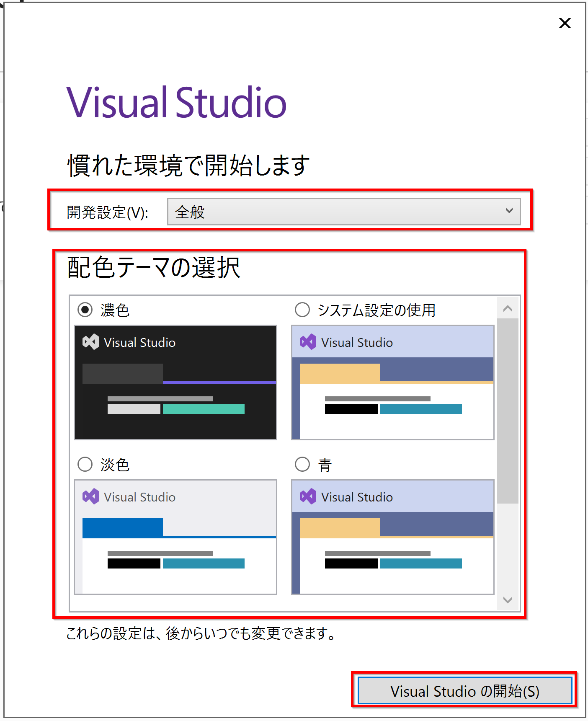
Task: Click the theme list scroll up arrow
Action: tap(508, 309)
